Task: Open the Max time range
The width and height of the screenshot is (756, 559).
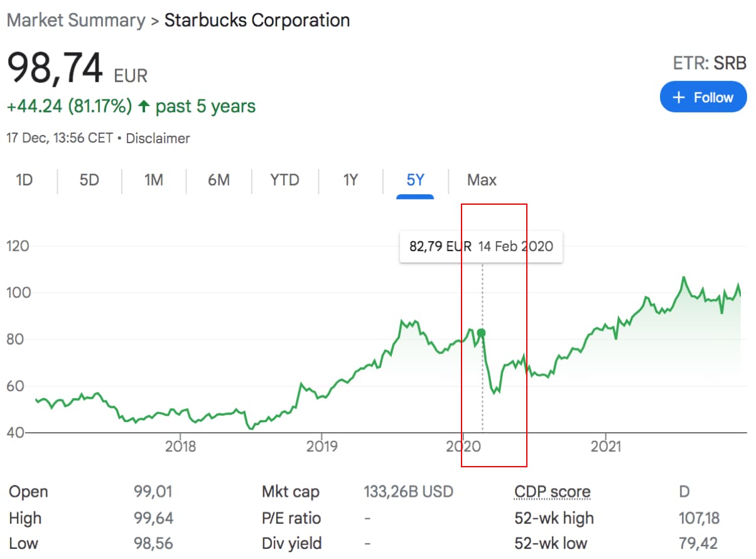Action: (x=481, y=180)
